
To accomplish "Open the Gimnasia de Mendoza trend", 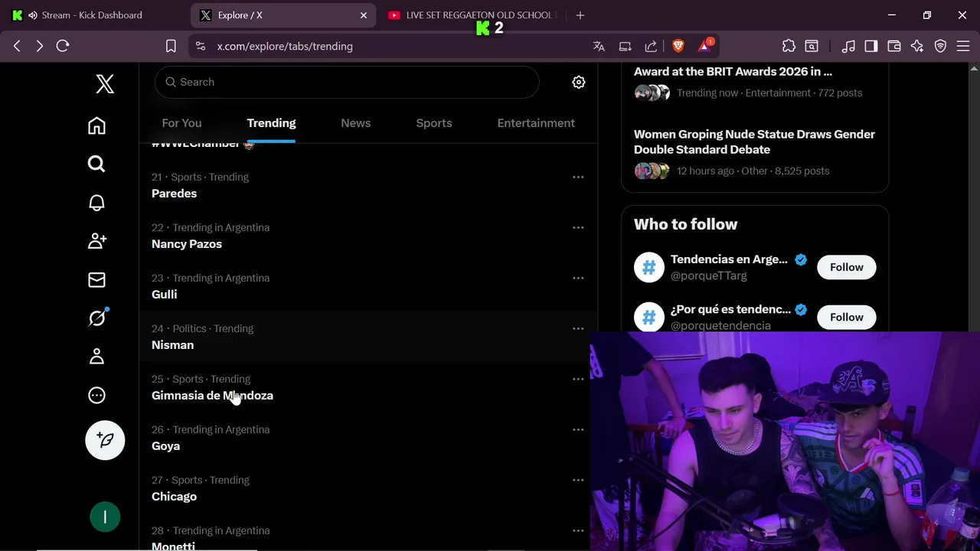I will [368, 386].
